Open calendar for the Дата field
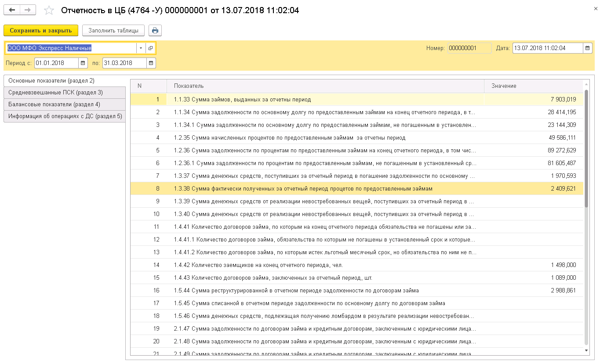Viewport: 600px width, 364px height. click(588, 48)
